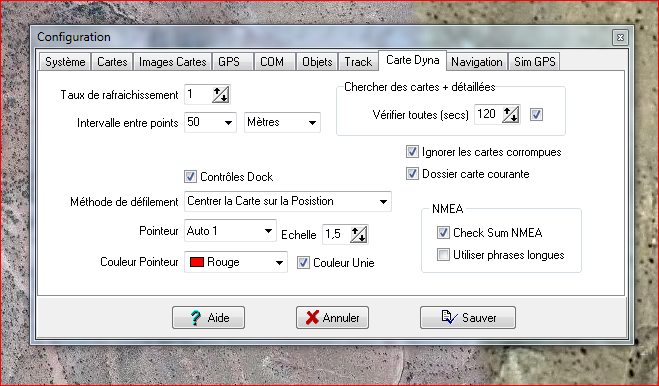This screenshot has height=386, width=659.
Task: Open the Pointeur Auto 1 dropdown
Action: 268,231
